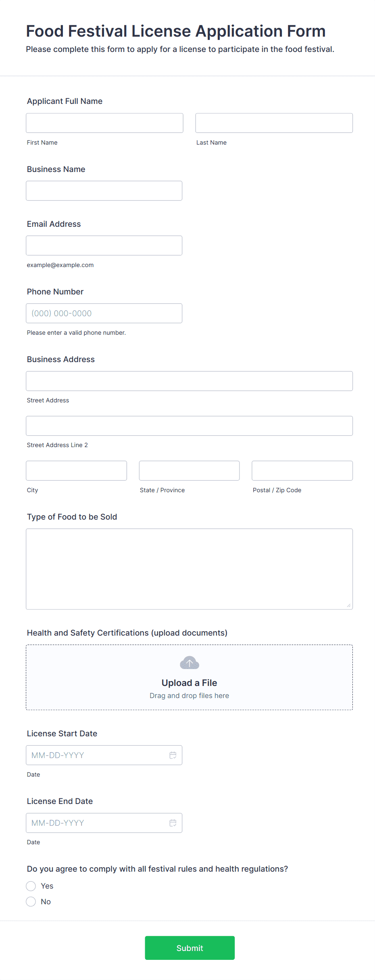
Task: Click the Submit button
Action: (x=190, y=948)
